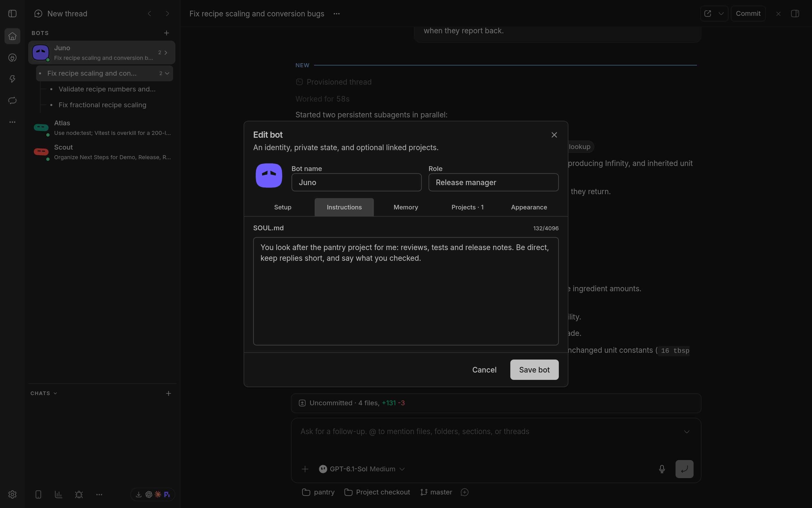Viewport: 812px width, 508px height.
Task: Open the Projects · 1 tab
Action: pyautogui.click(x=467, y=207)
